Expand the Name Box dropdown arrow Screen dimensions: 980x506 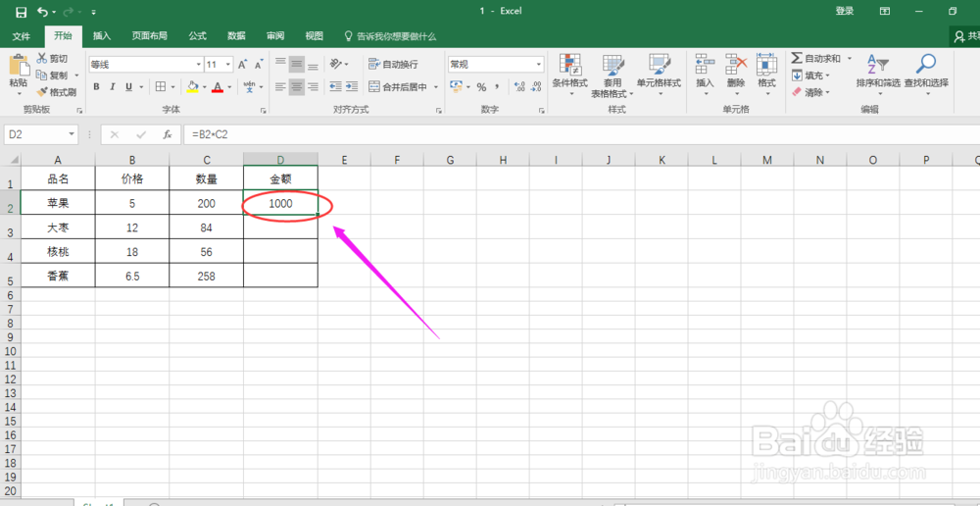[72, 133]
